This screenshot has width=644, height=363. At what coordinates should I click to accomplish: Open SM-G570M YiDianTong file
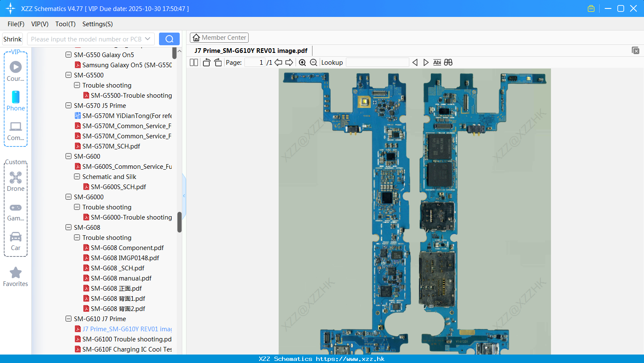point(123,115)
